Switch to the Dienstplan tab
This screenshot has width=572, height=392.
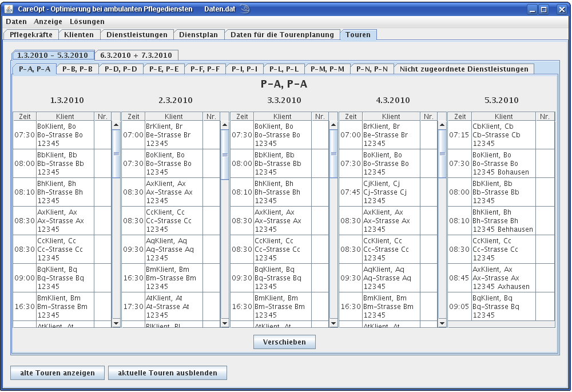pyautogui.click(x=198, y=35)
